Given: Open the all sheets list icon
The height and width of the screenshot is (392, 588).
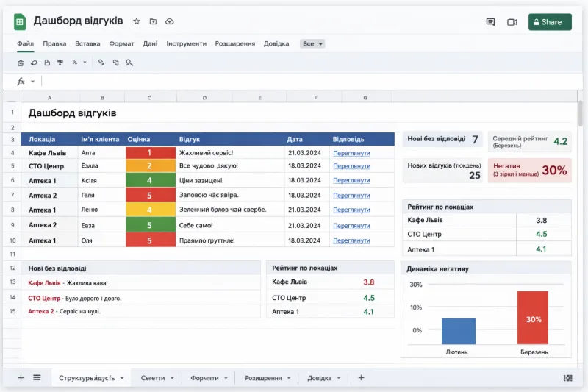Looking at the screenshot, I should click(36, 377).
